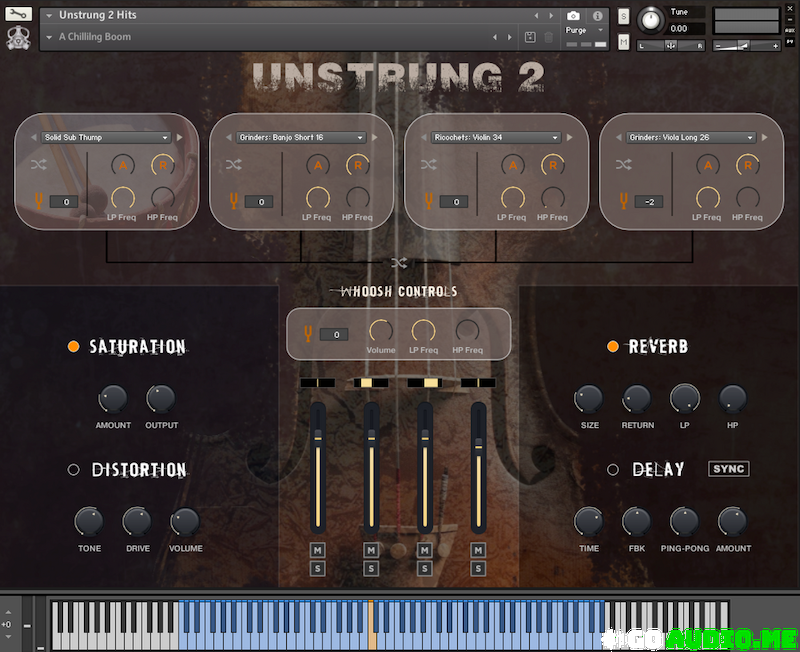The width and height of the screenshot is (800, 652).
Task: Solo the third mixer channel
Action: click(424, 569)
